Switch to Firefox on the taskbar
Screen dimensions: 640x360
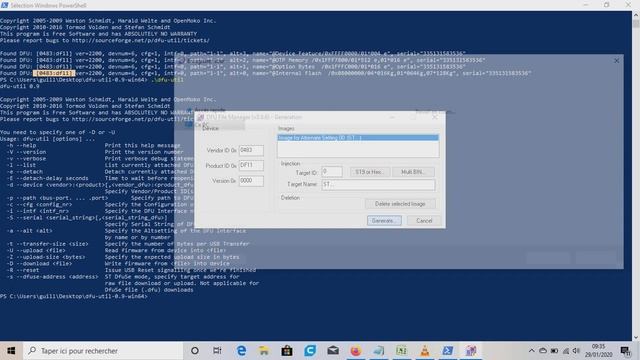point(356,351)
